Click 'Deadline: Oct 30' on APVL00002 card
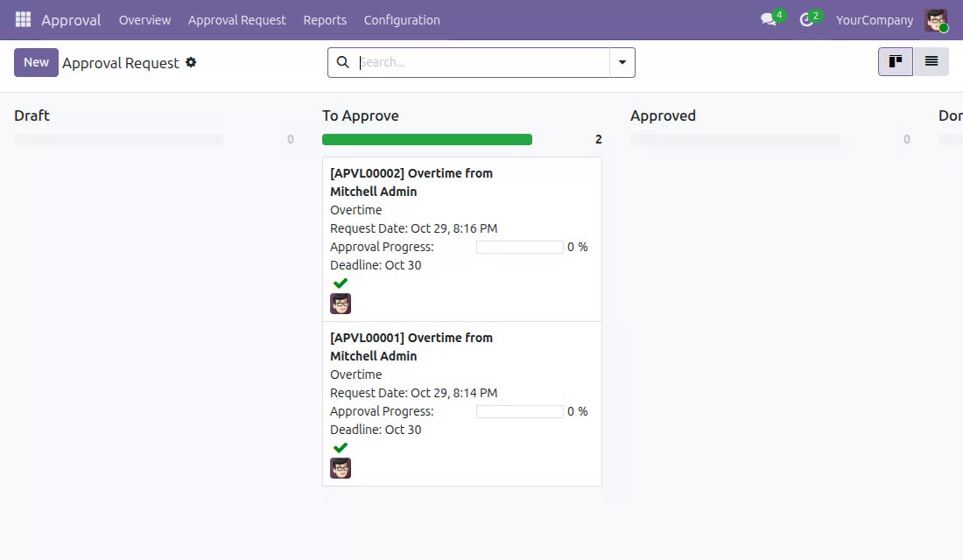The height and width of the screenshot is (560, 963). coord(376,265)
